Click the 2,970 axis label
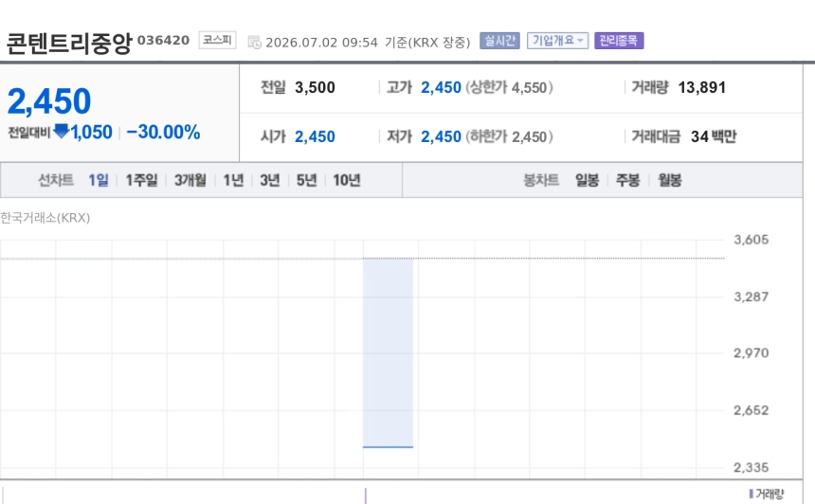The width and height of the screenshot is (815, 504). coord(752,352)
